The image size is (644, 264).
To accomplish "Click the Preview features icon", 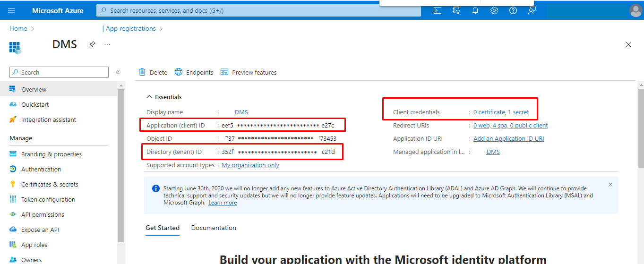I will tap(224, 72).
